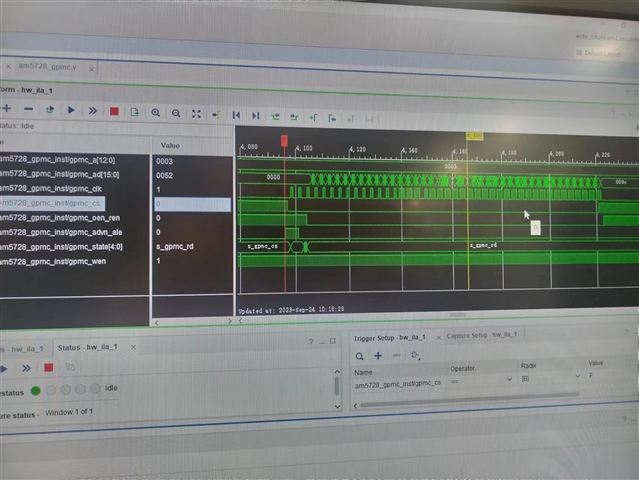Click value column left scroll arrow
This screenshot has height=480, width=639.
[x=156, y=322]
